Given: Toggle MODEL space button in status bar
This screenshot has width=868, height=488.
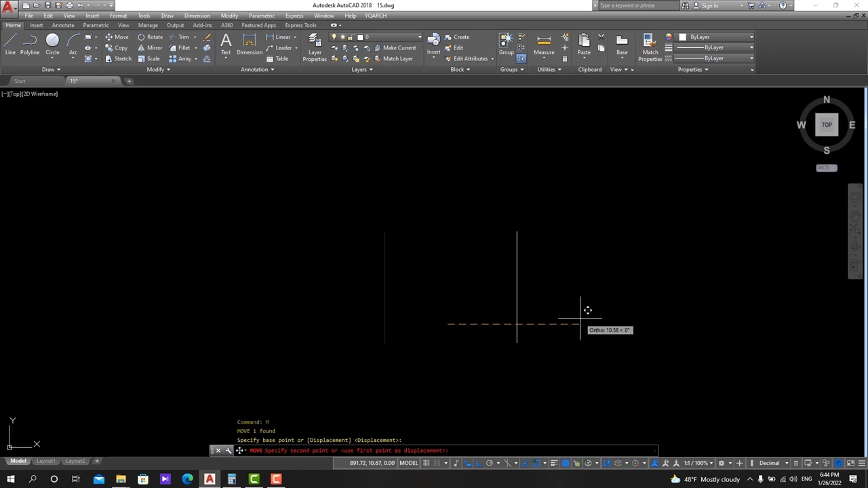Looking at the screenshot, I should click(x=408, y=464).
